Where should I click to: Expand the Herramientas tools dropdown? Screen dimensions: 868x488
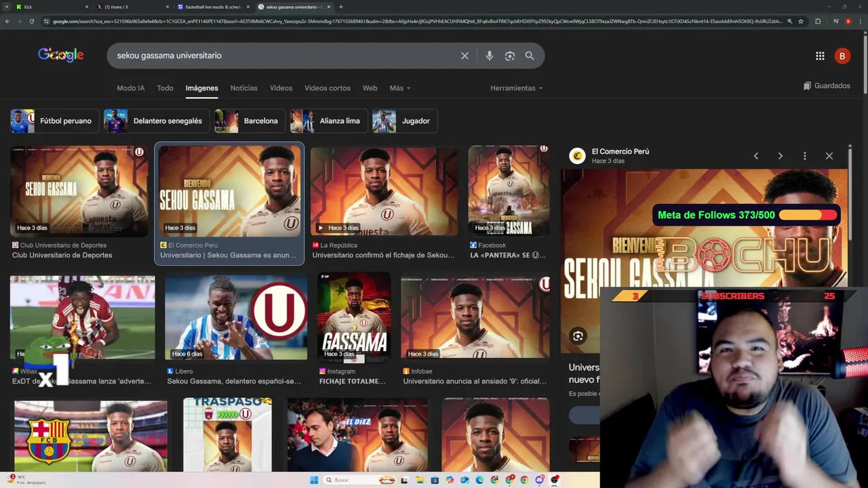[516, 88]
